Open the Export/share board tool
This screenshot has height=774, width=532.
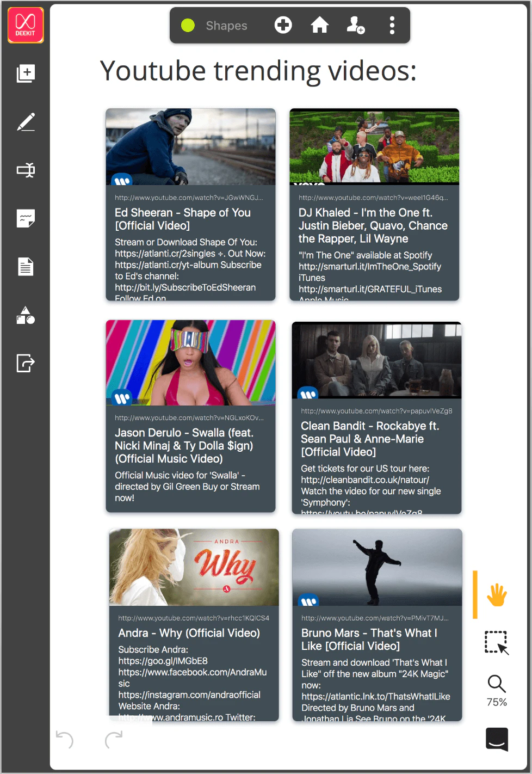click(x=26, y=363)
